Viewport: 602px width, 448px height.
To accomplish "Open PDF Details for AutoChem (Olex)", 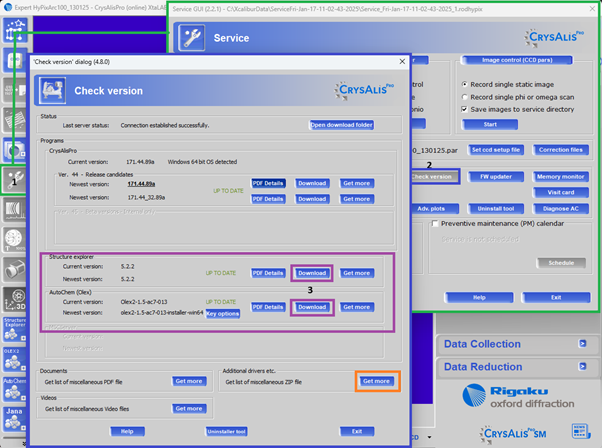I will click(268, 307).
